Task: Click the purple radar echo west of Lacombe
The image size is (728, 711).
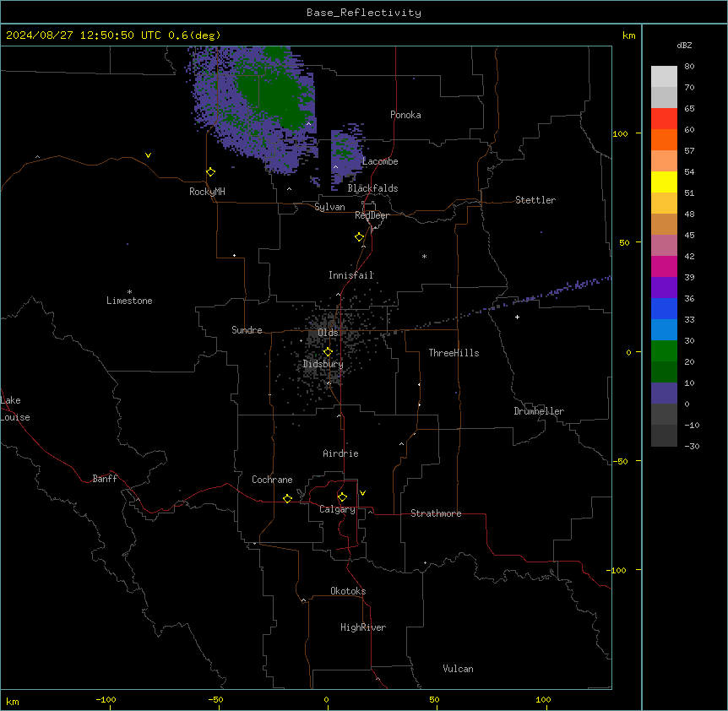Action: click(346, 155)
